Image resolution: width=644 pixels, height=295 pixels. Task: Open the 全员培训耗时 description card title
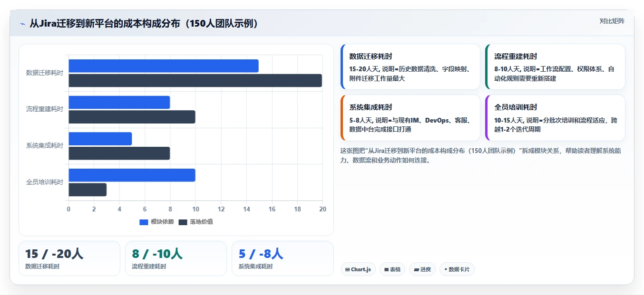(x=516, y=107)
